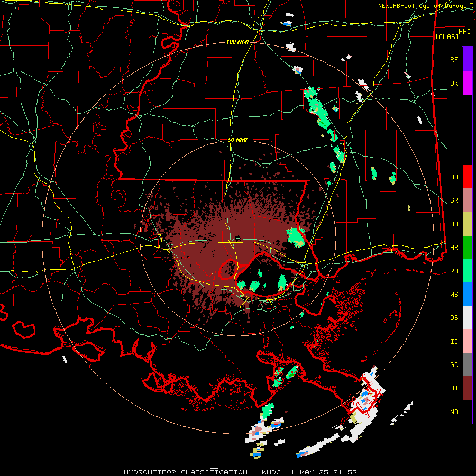Click the IC legend label
The image size is (476, 476).
[454, 342]
